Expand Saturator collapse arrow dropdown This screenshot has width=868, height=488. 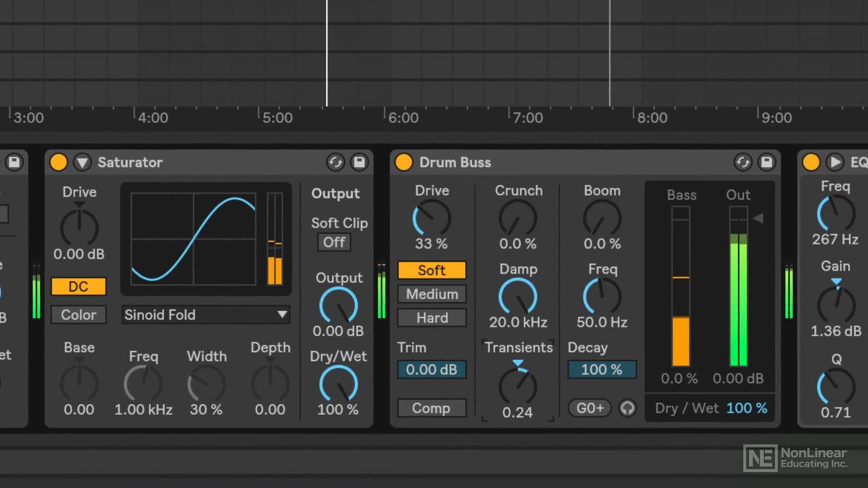[x=84, y=162]
